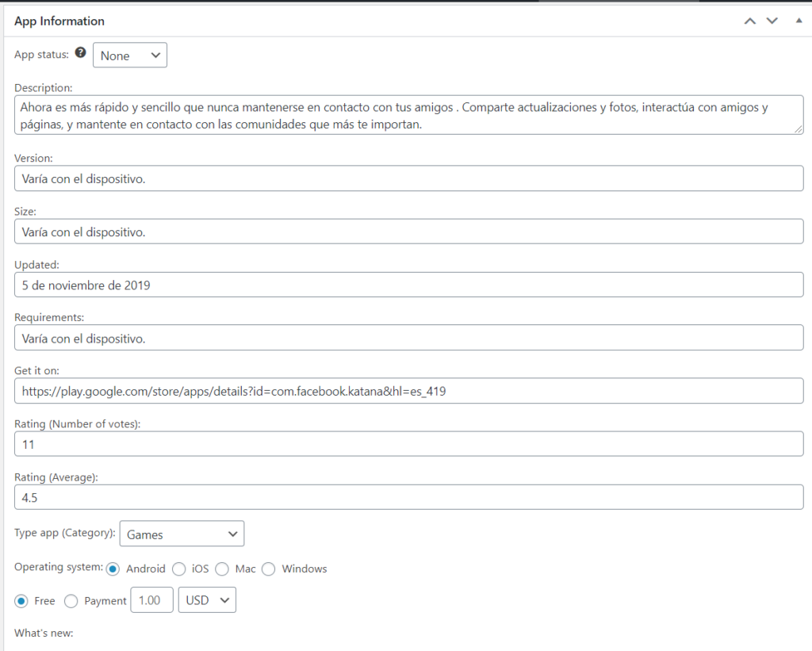Viewport: 812px width, 651px height.
Task: Move App Information panel up
Action: [x=750, y=21]
